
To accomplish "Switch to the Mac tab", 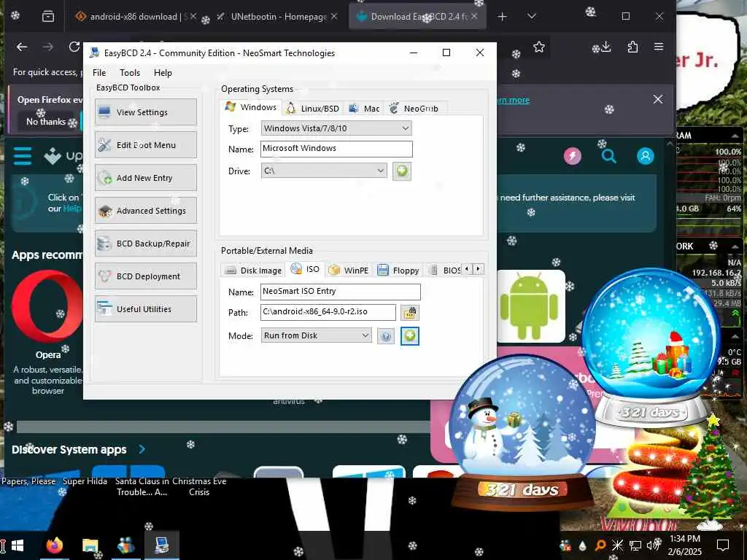I will point(364,109).
